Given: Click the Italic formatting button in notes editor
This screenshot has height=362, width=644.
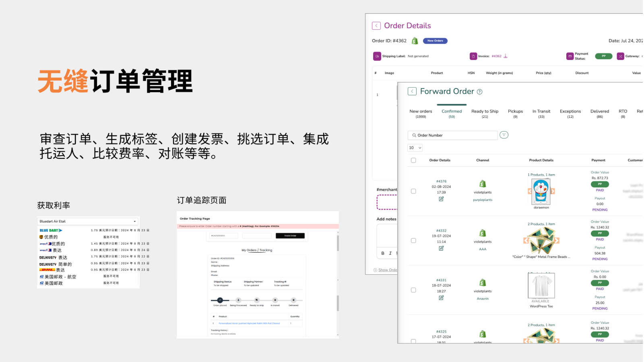Looking at the screenshot, I should [x=390, y=253].
